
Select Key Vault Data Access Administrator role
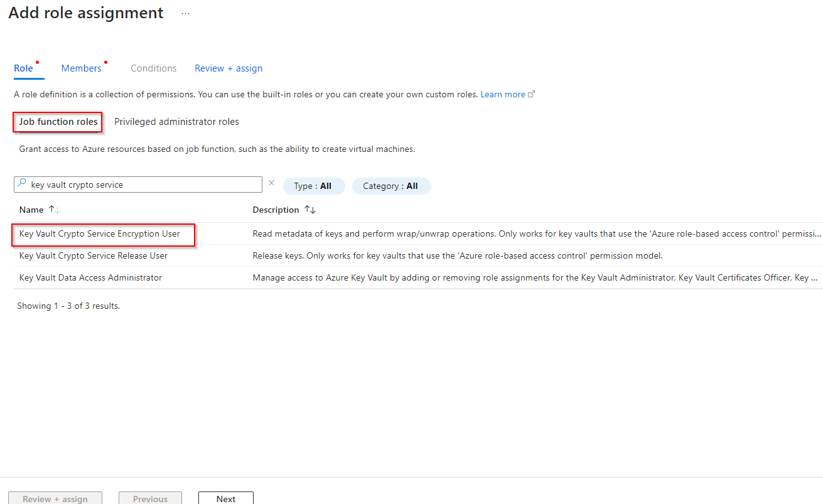click(x=91, y=277)
